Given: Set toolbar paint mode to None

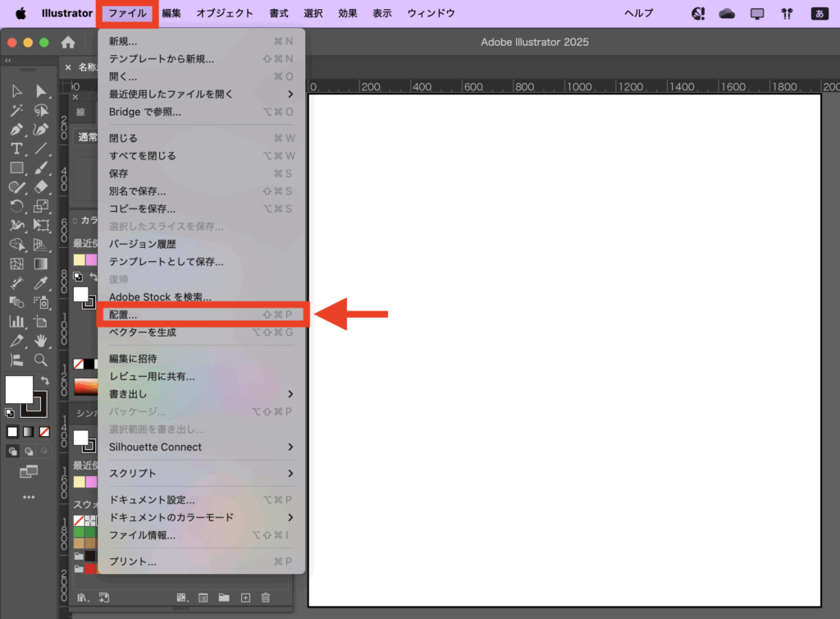Looking at the screenshot, I should (x=44, y=432).
